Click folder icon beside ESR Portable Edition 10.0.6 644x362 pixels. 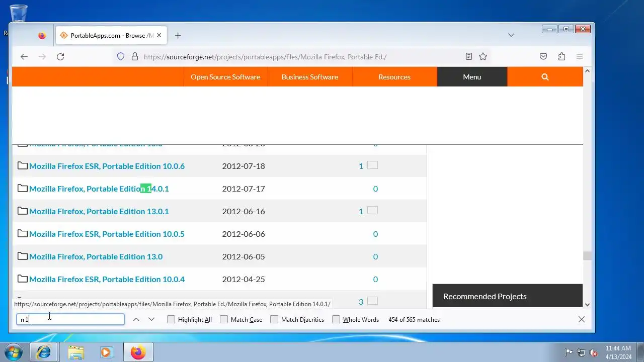pyautogui.click(x=22, y=165)
